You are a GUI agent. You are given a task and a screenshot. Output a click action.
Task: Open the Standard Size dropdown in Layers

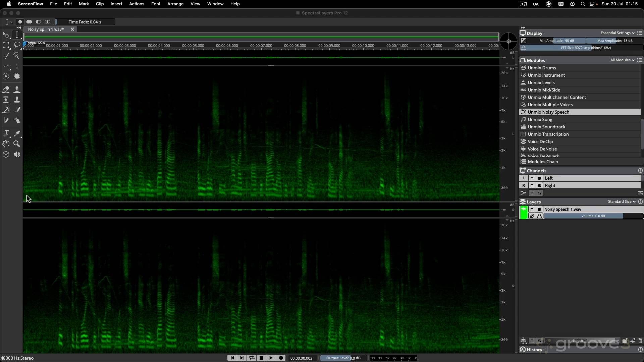[621, 201]
